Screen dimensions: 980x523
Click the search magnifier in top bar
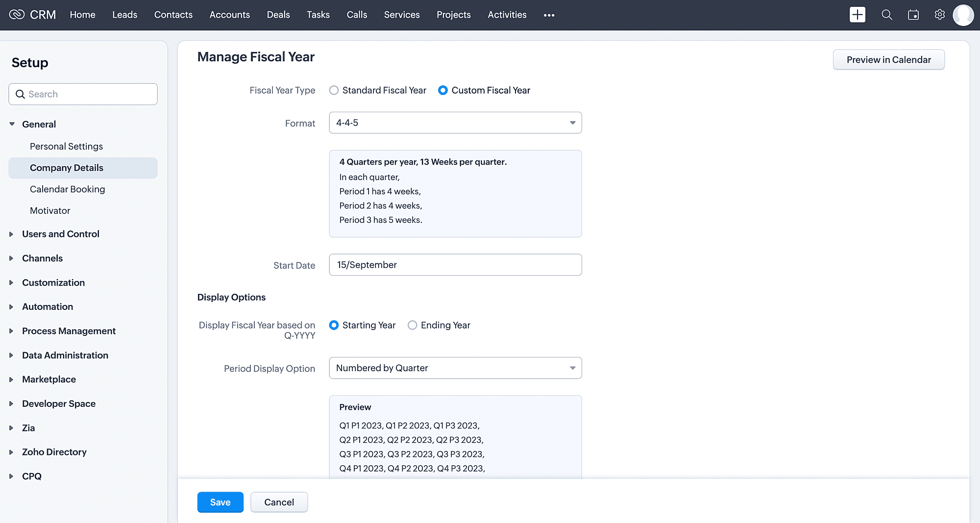coord(886,15)
